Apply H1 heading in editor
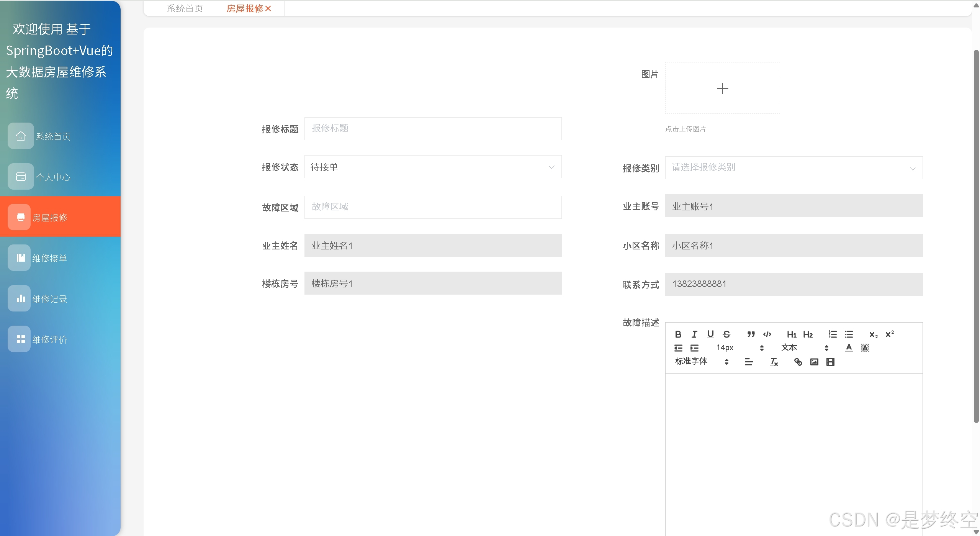This screenshot has height=536, width=980. 792,334
